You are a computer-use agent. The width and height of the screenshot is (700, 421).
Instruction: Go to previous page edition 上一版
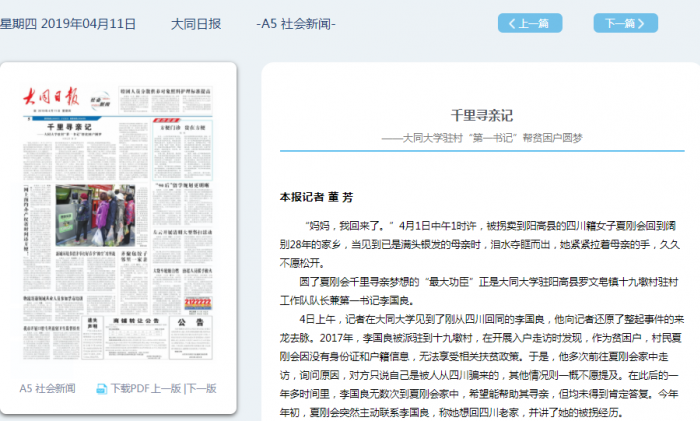(166, 388)
